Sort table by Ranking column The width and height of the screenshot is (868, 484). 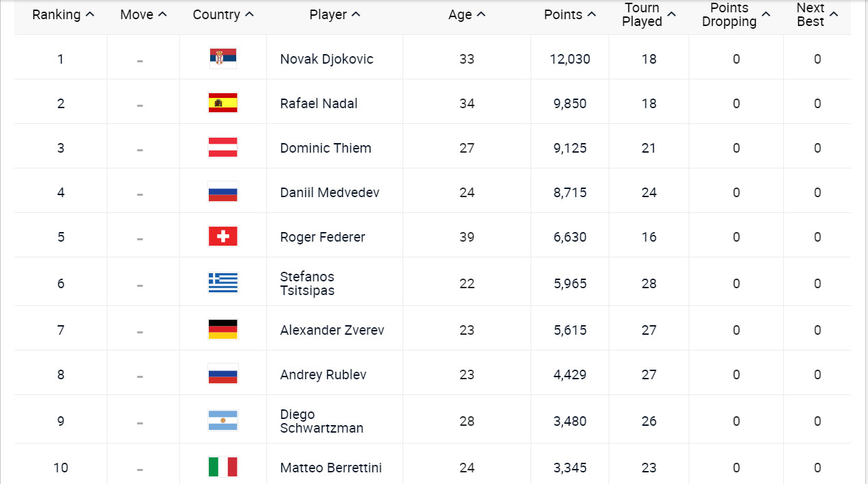(63, 15)
